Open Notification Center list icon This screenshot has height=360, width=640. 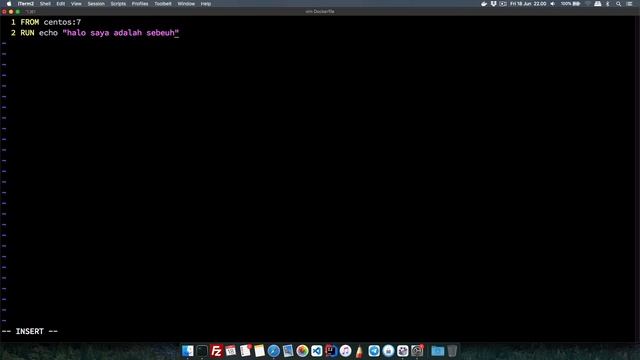coord(629,4)
